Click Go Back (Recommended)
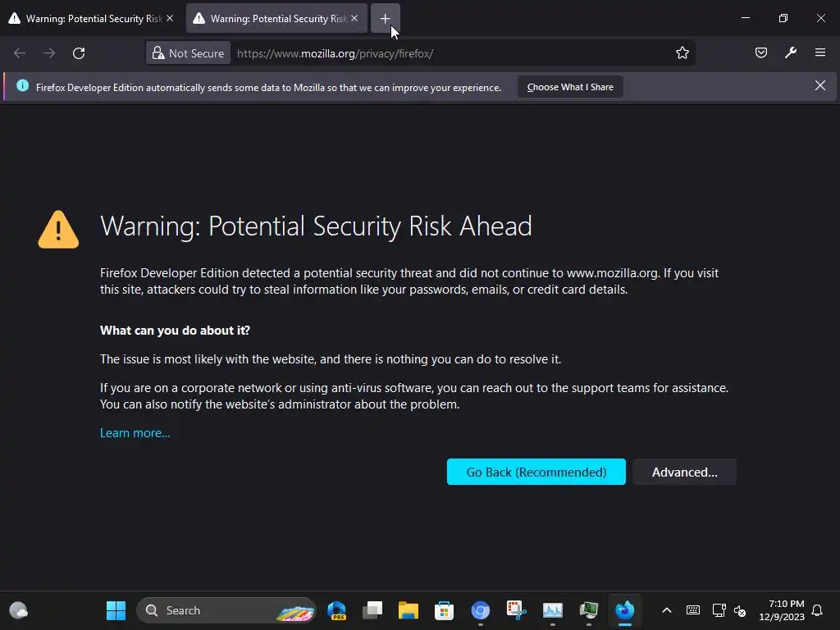 (x=536, y=472)
